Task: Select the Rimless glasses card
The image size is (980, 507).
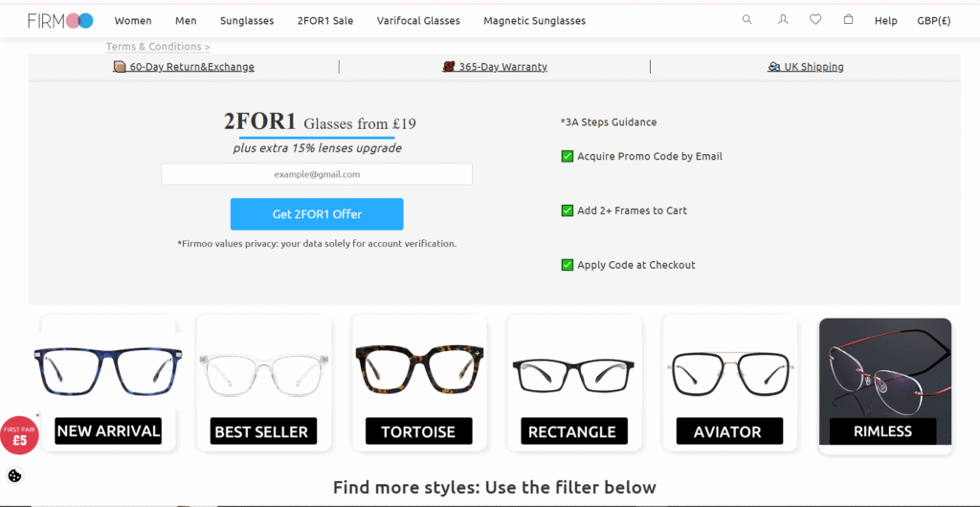Action: pos(885,386)
